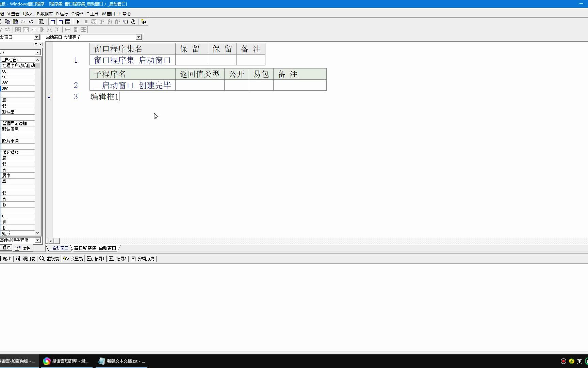The image size is (588, 368).
Task: Click the Stop square icon
Action: [86, 22]
